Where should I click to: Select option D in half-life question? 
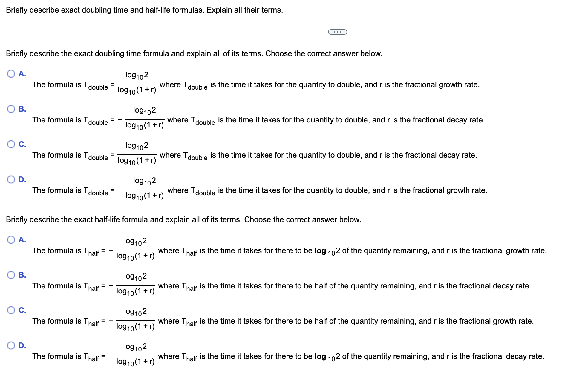(x=11, y=345)
